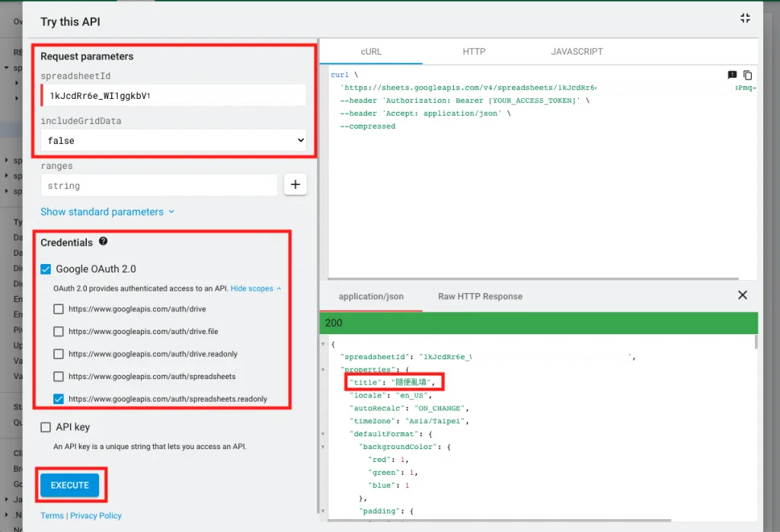Select the application/json response tab
This screenshot has width=780, height=532.
click(x=371, y=296)
